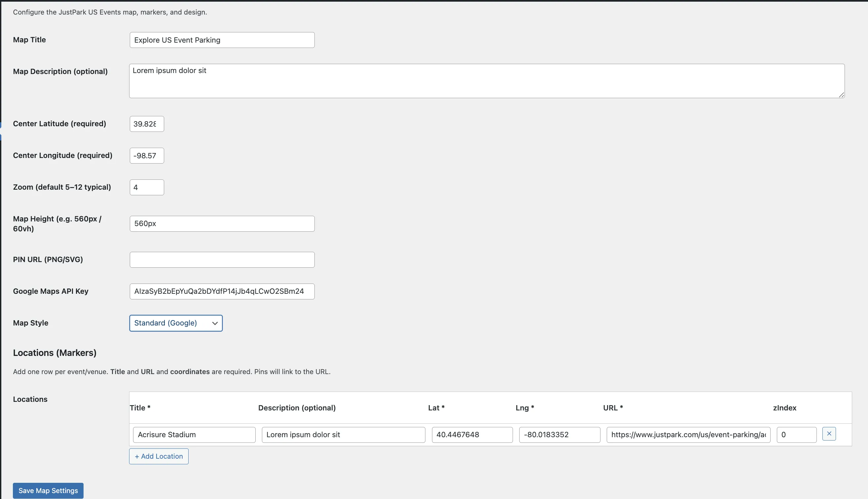Focus the location Lat field 40.4467648
The height and width of the screenshot is (499, 868).
pyautogui.click(x=472, y=434)
